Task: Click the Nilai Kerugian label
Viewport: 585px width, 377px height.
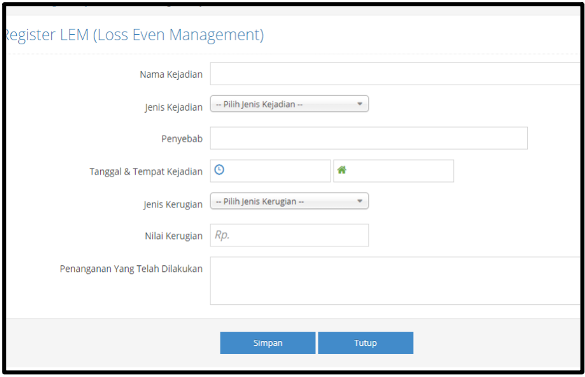Action: click(x=174, y=236)
